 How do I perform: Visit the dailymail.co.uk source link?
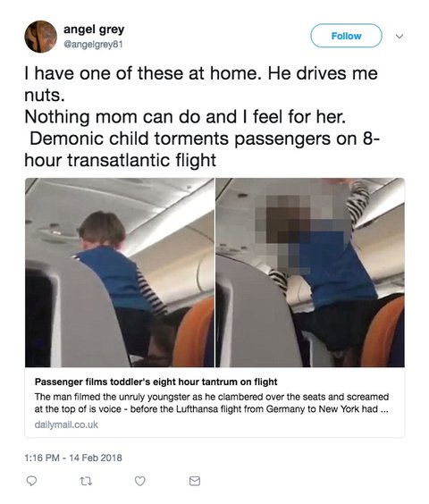[66, 424]
